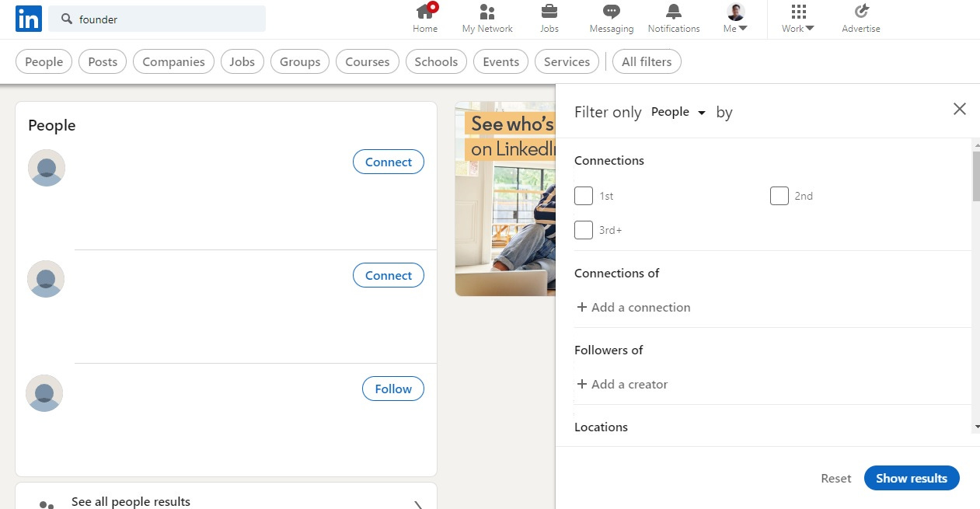
Task: Click the scrollbar down arrow in filter panel
Action: point(976,427)
